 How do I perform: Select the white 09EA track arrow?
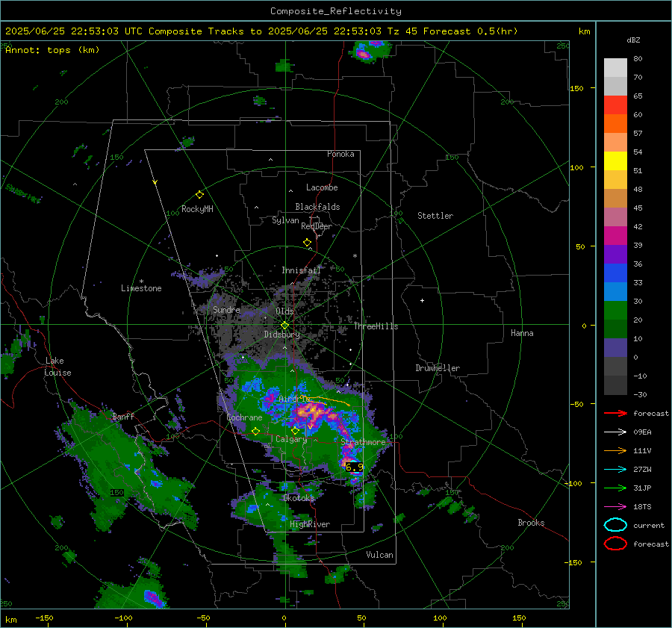[x=615, y=432]
